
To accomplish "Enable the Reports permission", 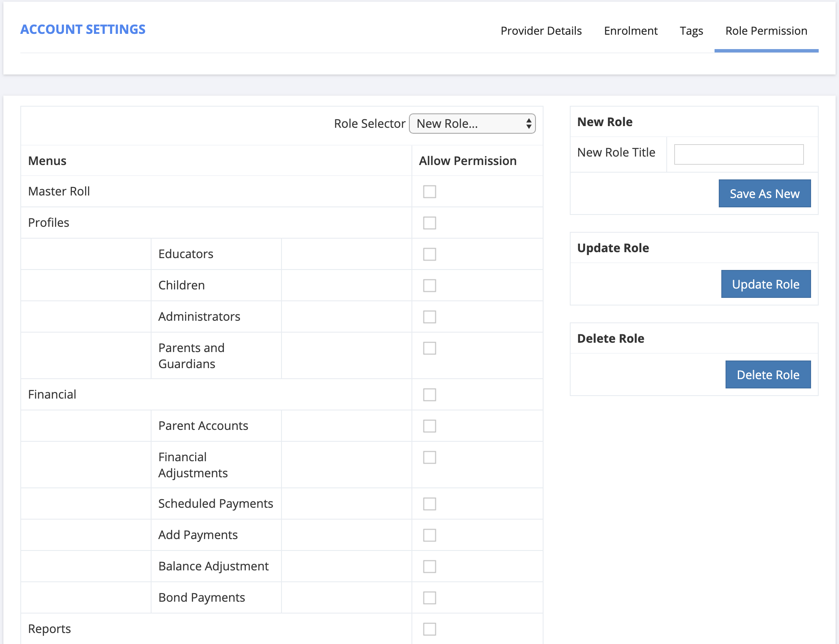I will click(x=429, y=629).
